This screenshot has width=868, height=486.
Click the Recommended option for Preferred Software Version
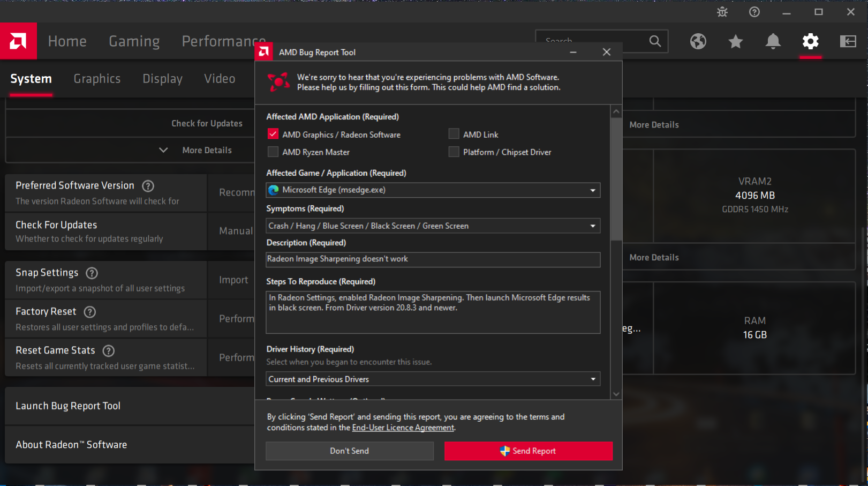[x=237, y=192]
